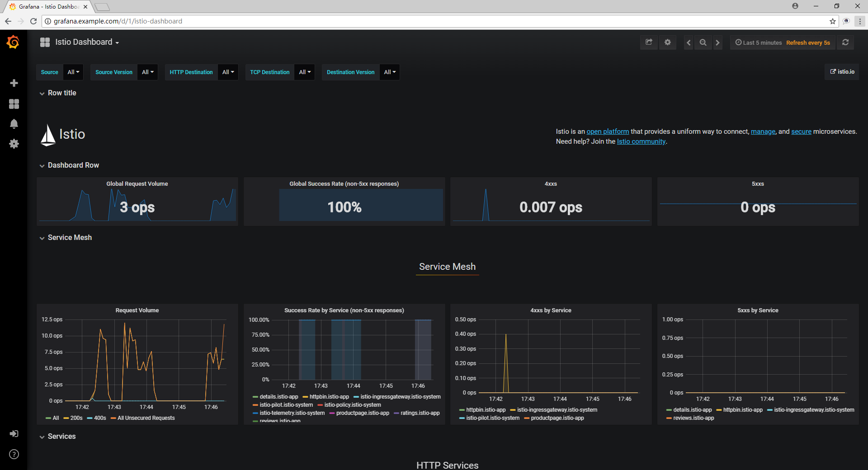Click the Success Rate by Service panel title
868x470 pixels.
344,310
